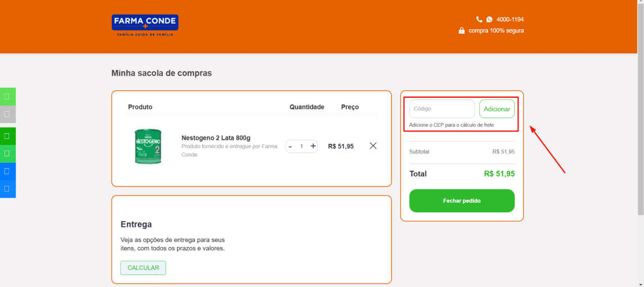The width and height of the screenshot is (644, 287).
Task: Increase quantity with plus button
Action: point(313,146)
